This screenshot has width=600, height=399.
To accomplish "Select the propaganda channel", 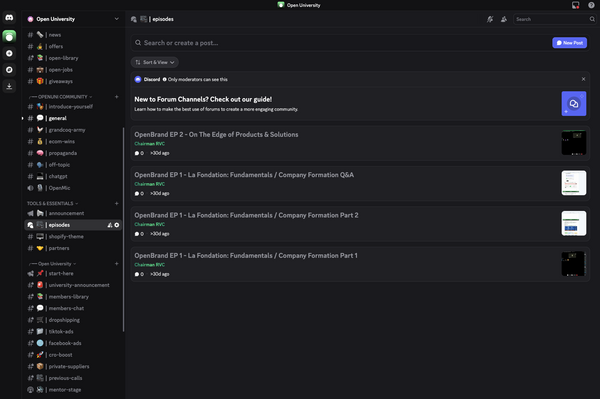I will pos(73,153).
